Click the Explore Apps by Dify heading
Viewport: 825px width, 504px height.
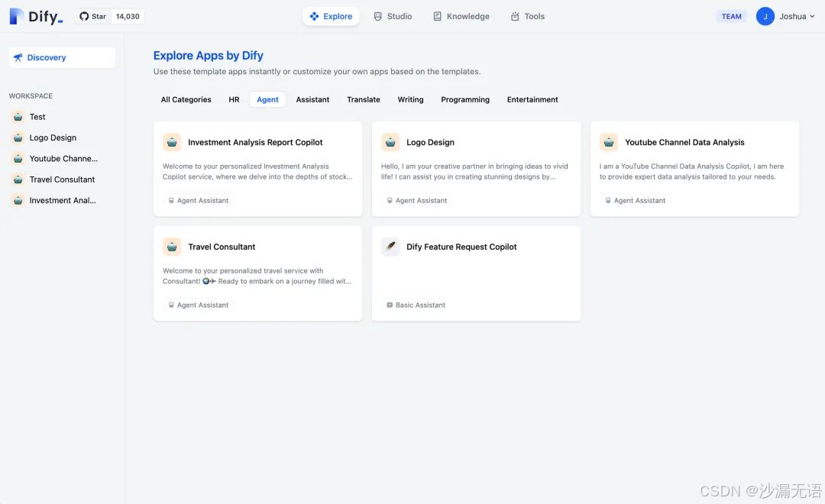pyautogui.click(x=209, y=55)
